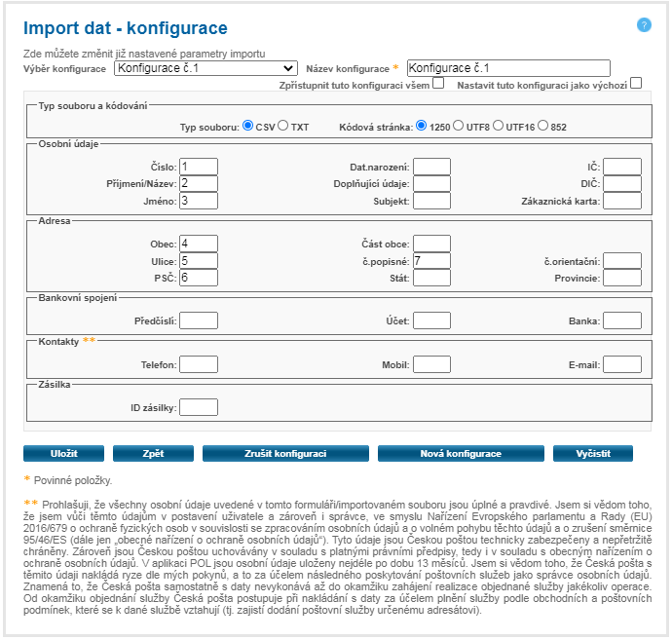This screenshot has height=640, width=672.
Task: Select the CSV file type option
Action: tap(247, 126)
